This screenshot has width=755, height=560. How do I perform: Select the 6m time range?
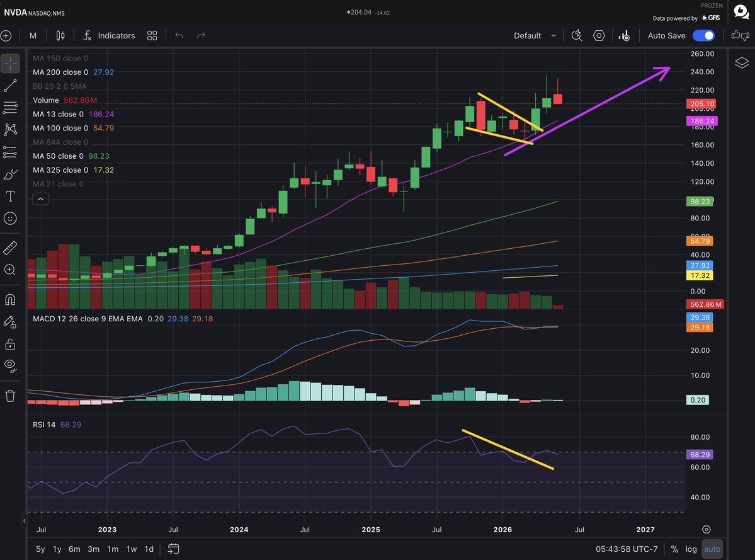tap(74, 549)
